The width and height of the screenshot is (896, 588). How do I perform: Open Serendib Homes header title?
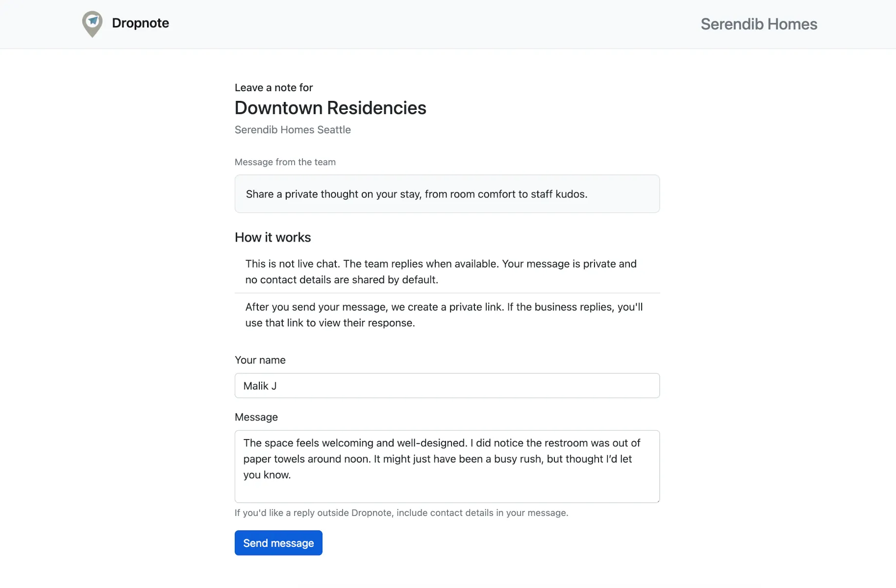coord(758,24)
